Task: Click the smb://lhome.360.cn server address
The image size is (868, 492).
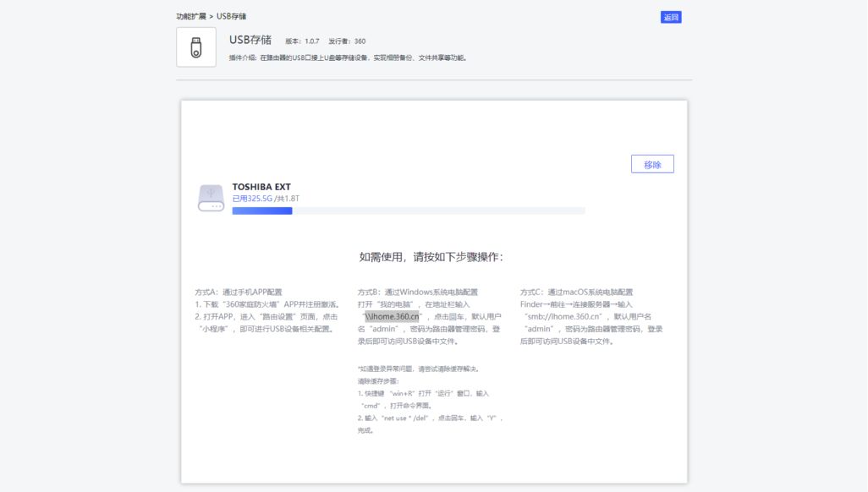Action: tap(562, 316)
